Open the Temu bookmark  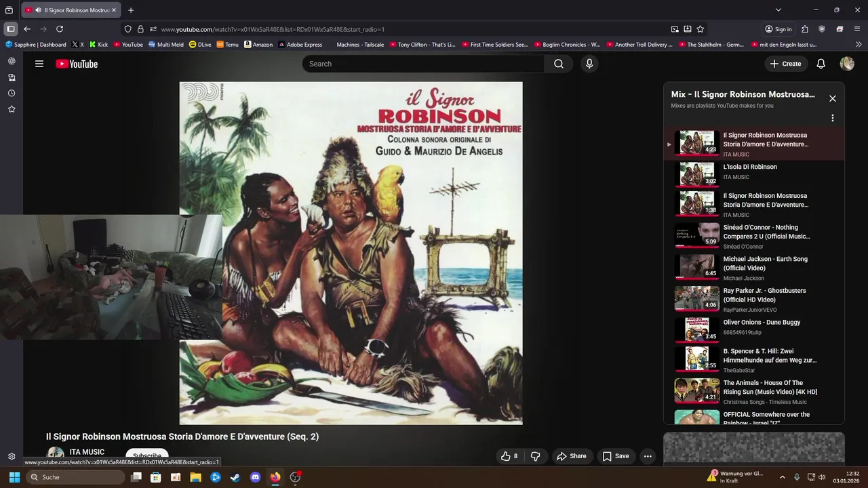click(228, 45)
